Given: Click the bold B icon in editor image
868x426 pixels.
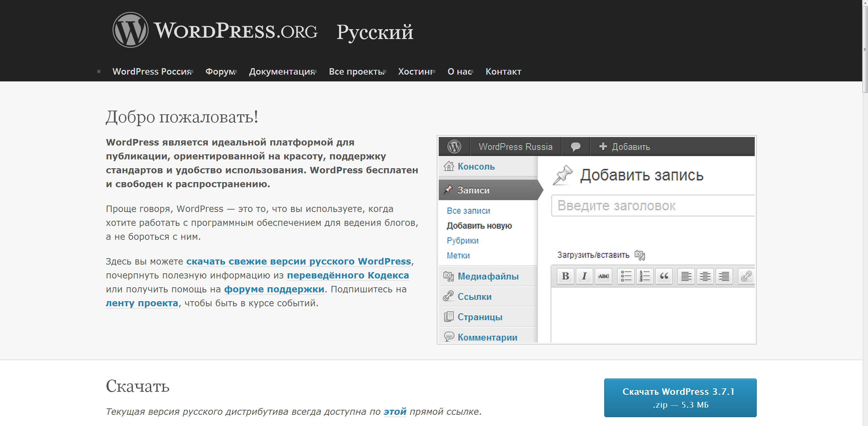Looking at the screenshot, I should [565, 276].
